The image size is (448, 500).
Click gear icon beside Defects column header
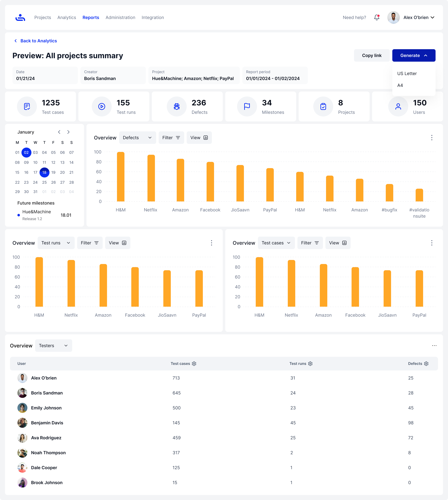[426, 363]
